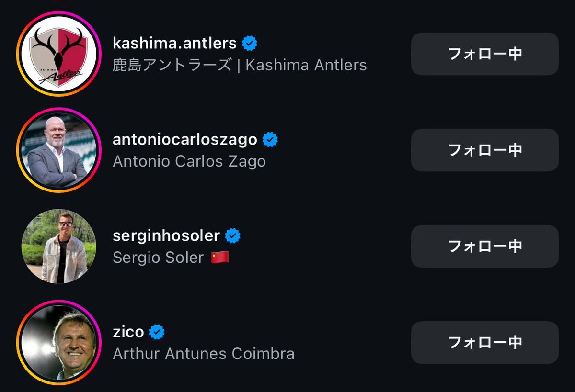575x392 pixels.
Task: Click the flag emoji after Sergio Soler
Action: (219, 258)
